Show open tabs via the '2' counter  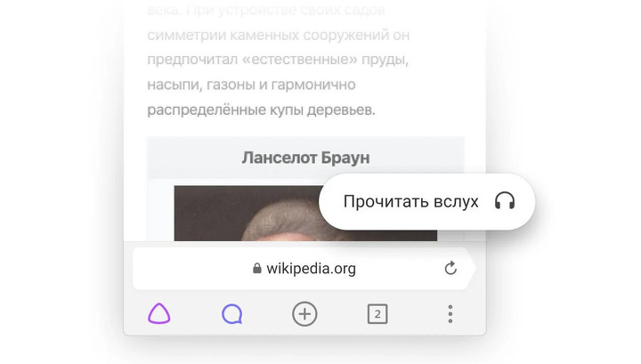(x=377, y=314)
